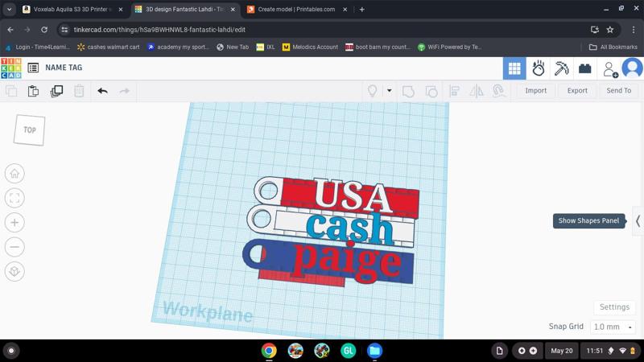Image resolution: width=644 pixels, height=362 pixels.
Task: Open the IXL bookmark
Action: tap(266, 47)
